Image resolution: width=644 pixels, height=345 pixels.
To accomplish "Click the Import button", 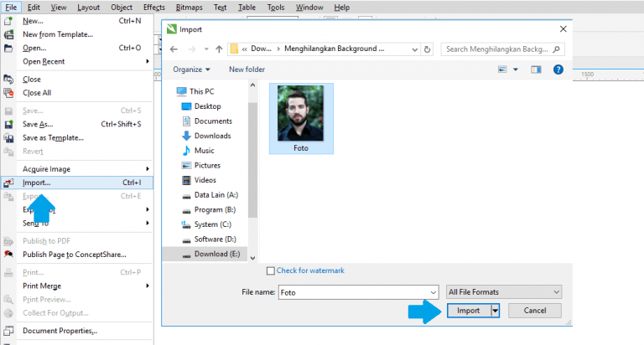I will coord(469,311).
